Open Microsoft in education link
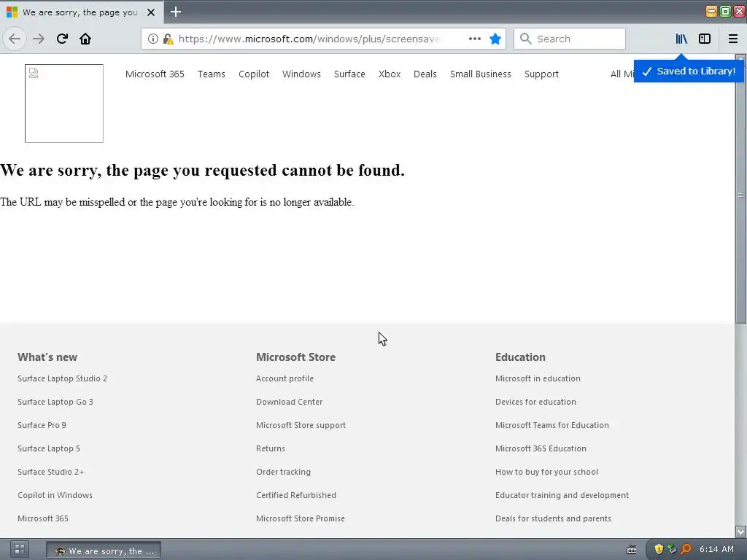Screen dimensions: 747x560 [538, 378]
